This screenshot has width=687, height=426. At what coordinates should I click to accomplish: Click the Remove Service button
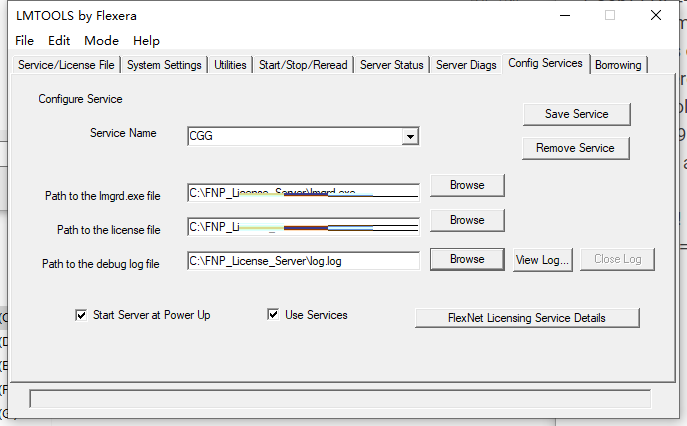[575, 148]
